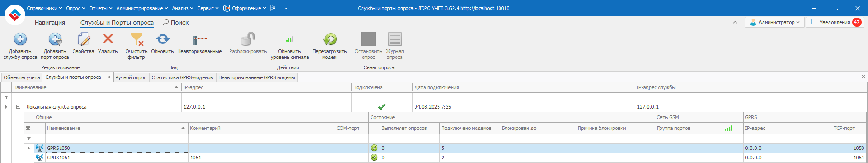The height and width of the screenshot is (163, 868).
Task: Close the Службы и порты опроса tab
Action: pos(109,77)
